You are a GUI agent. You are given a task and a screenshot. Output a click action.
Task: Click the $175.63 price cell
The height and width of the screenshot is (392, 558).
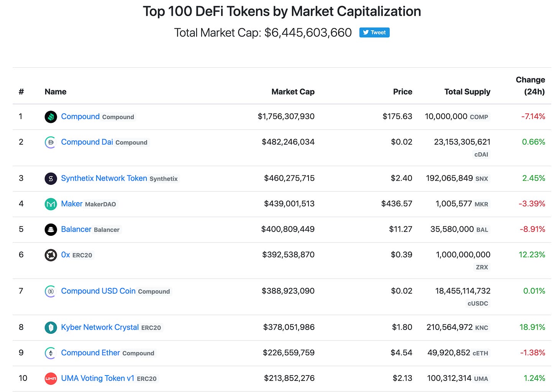click(397, 116)
